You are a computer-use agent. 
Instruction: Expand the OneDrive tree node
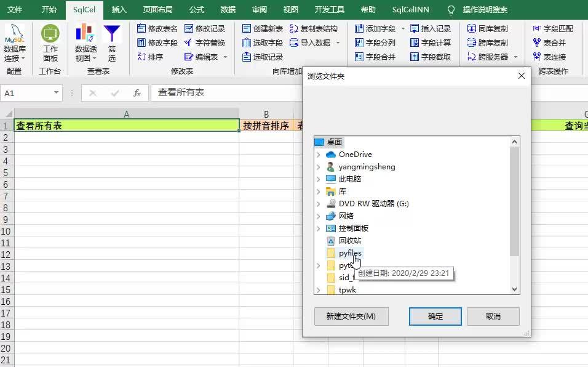(319, 155)
